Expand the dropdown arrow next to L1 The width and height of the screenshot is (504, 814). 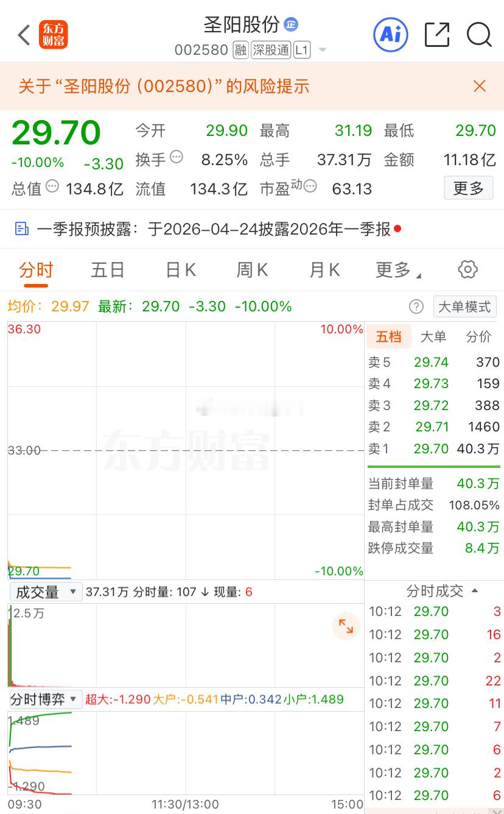(322, 50)
